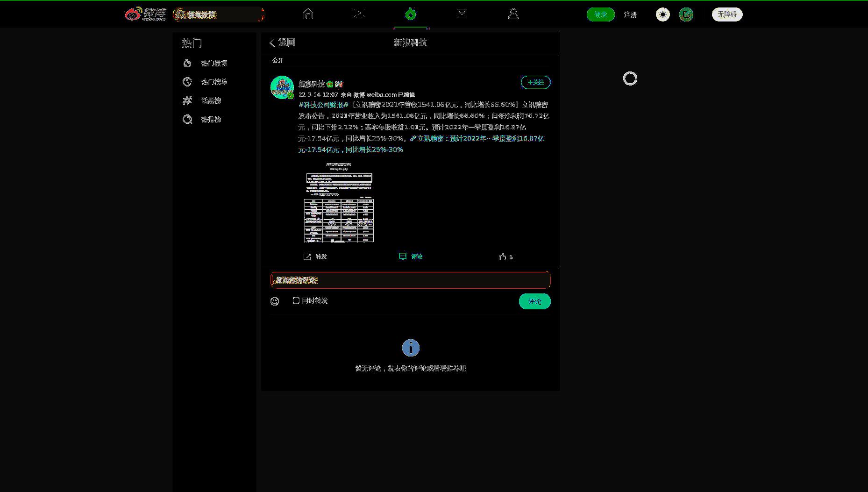Image resolution: width=868 pixels, height=492 pixels.
Task: Click the post timestamp 22-3-14 12:07
Action: [318, 94]
